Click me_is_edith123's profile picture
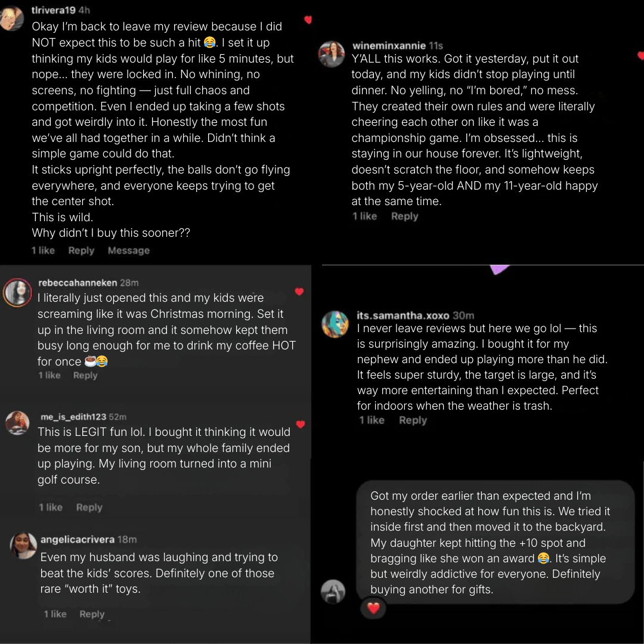The image size is (644, 644). pos(17,423)
